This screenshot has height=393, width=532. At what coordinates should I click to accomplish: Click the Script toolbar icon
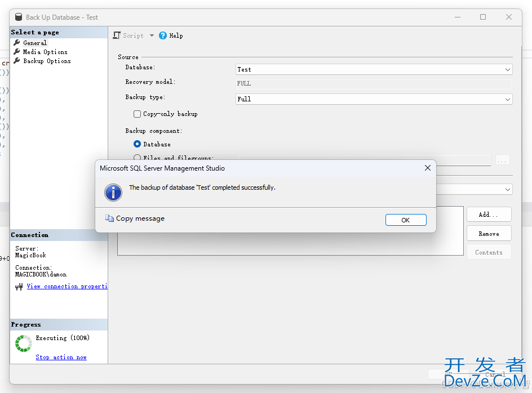(117, 35)
